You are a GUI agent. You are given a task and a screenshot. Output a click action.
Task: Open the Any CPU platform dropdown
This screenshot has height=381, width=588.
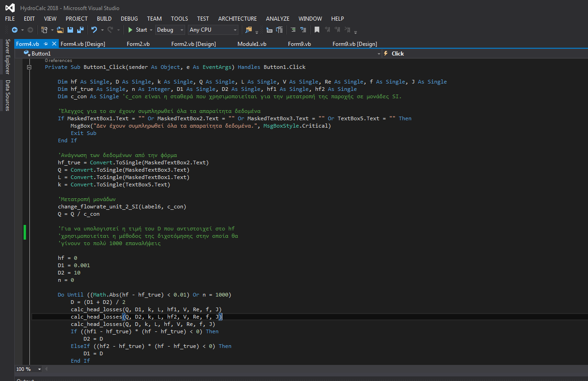point(235,30)
